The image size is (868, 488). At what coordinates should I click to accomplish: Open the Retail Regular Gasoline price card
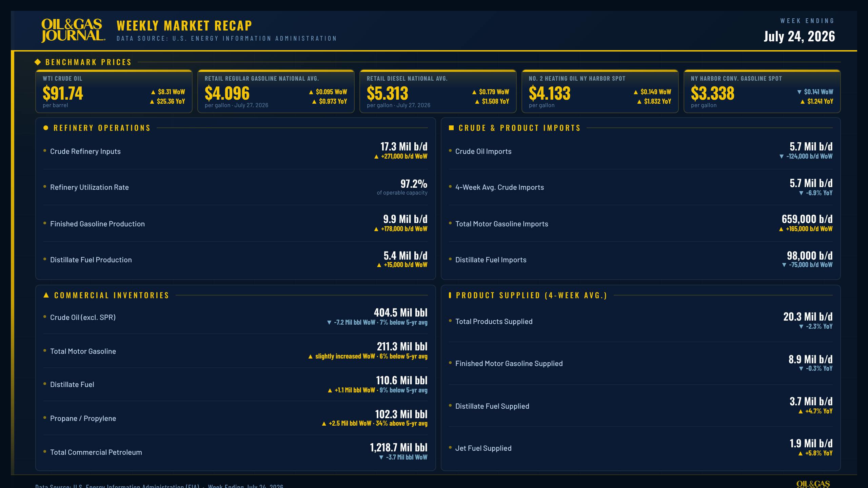click(x=276, y=91)
